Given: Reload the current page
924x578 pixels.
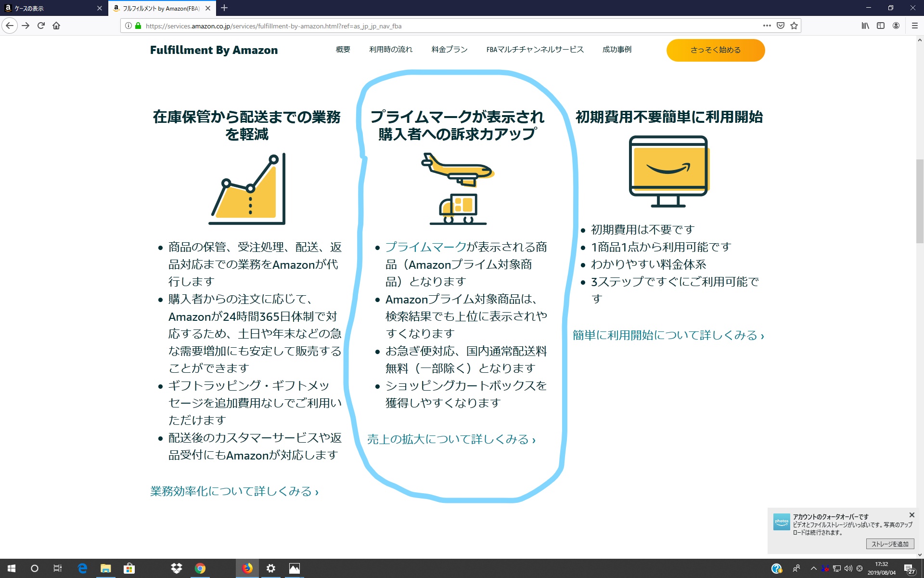Looking at the screenshot, I should click(41, 26).
